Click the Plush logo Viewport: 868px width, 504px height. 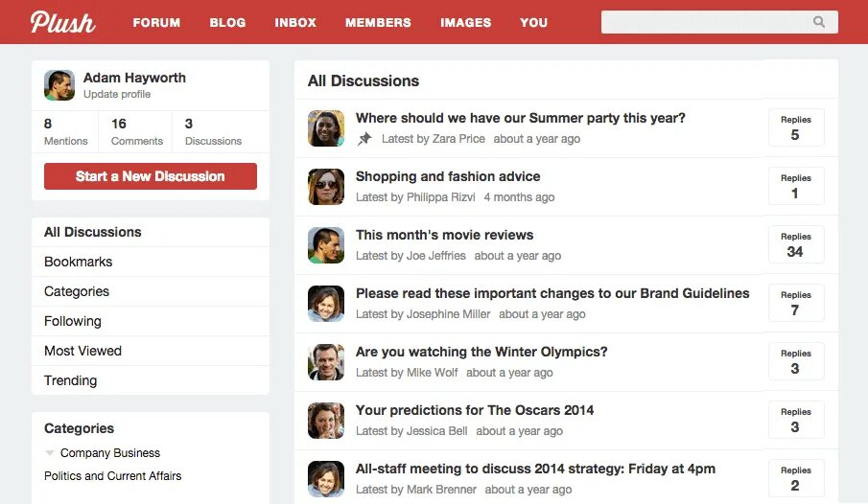point(62,22)
